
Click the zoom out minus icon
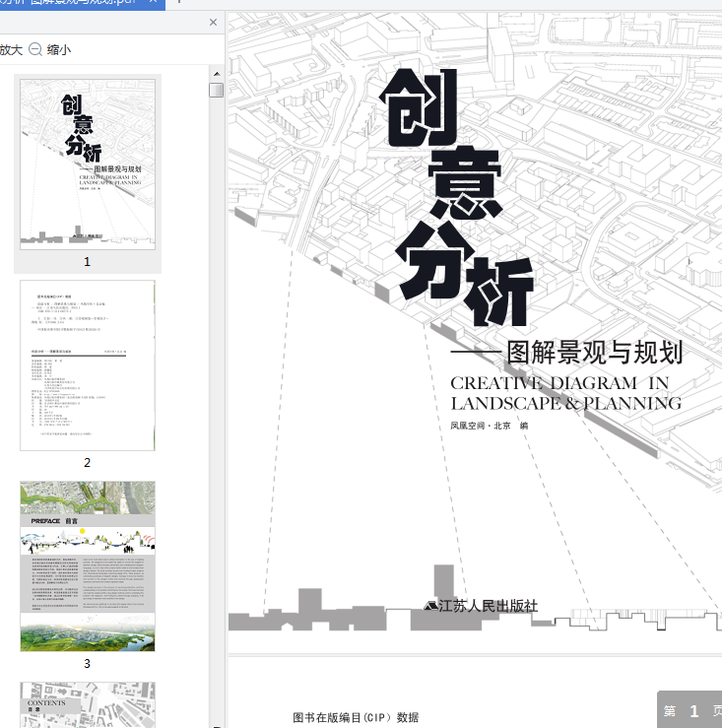(x=35, y=49)
